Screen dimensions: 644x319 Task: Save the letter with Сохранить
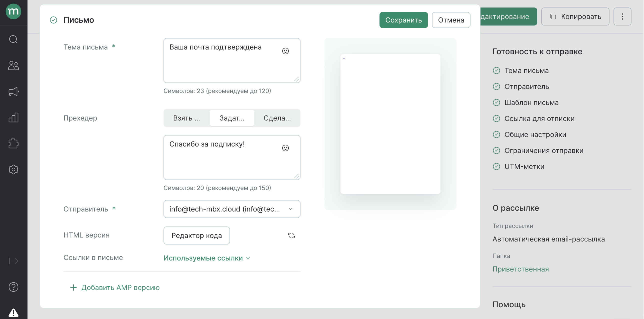(404, 20)
